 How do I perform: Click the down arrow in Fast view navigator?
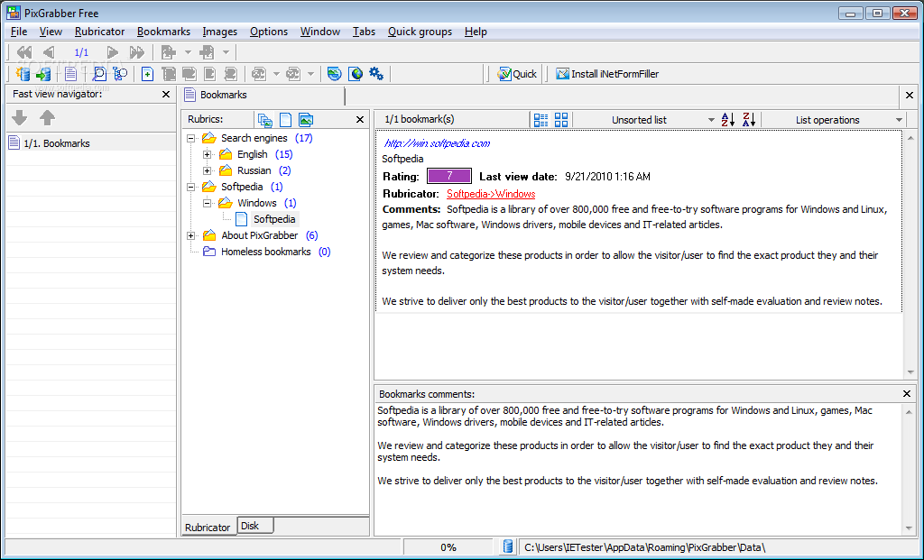point(20,118)
